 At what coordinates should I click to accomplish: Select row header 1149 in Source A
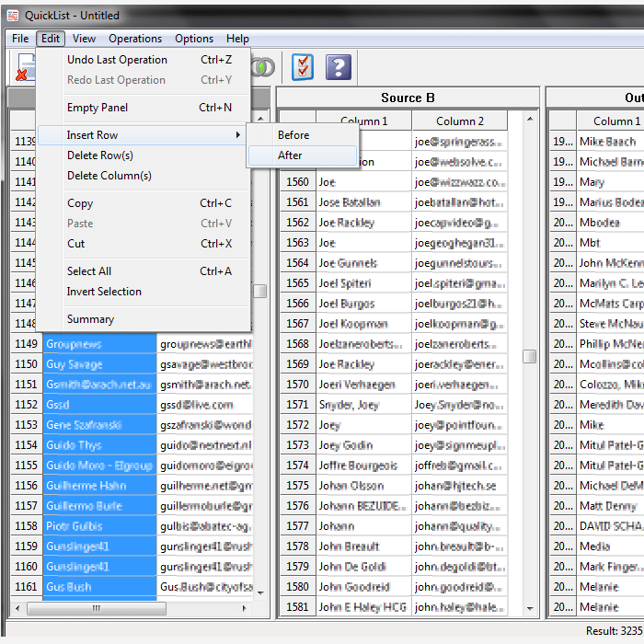(27, 344)
